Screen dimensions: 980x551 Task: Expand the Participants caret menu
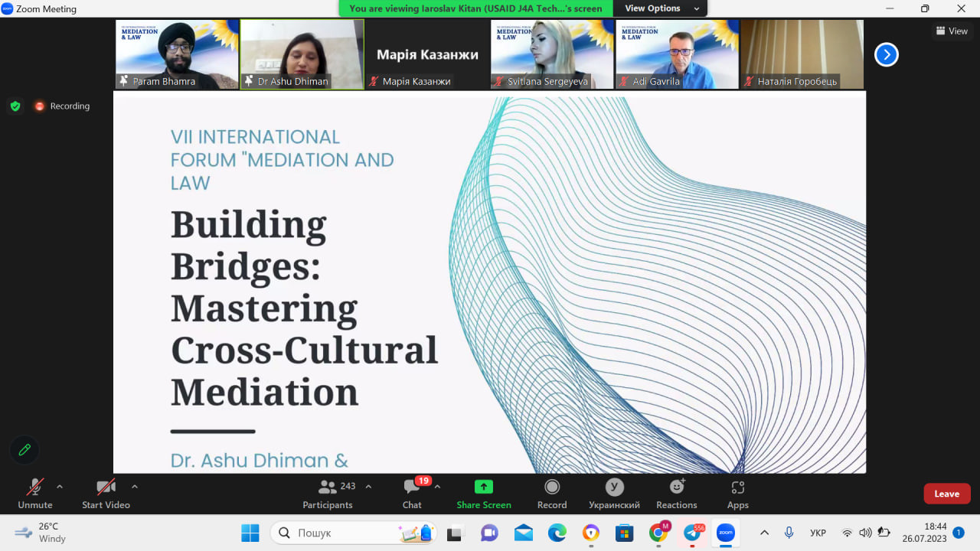pos(368,486)
